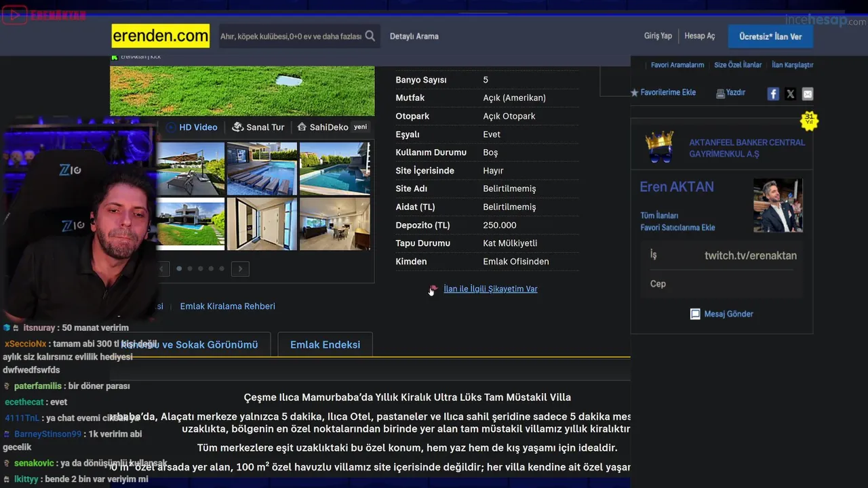Click the Yazdır link text
This screenshot has width=868, height=488.
pos(736,93)
